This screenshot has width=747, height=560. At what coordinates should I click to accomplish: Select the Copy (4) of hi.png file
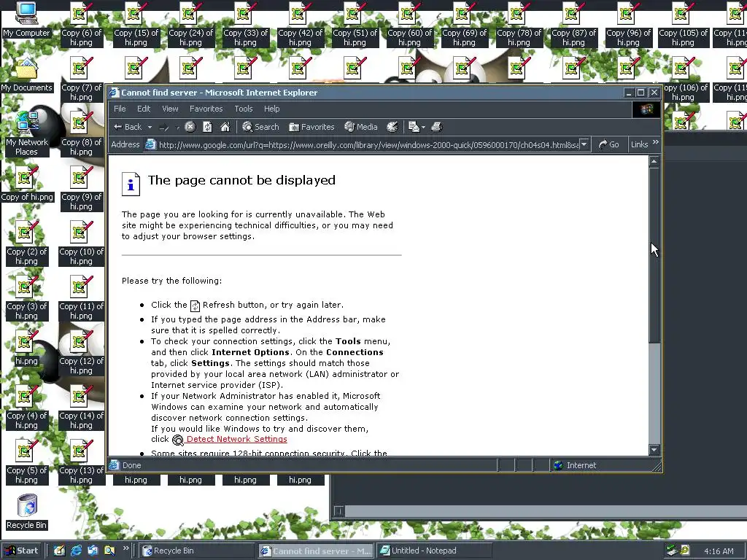[26, 407]
